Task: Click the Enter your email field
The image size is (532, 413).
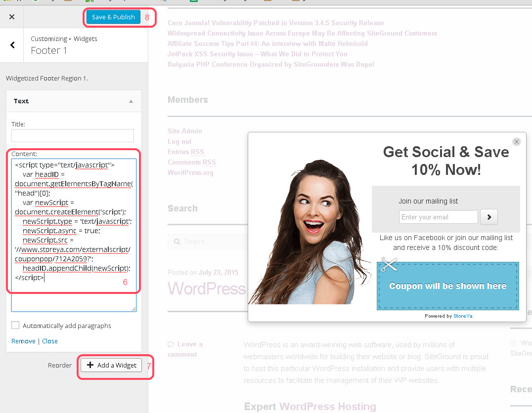Action: (x=439, y=217)
